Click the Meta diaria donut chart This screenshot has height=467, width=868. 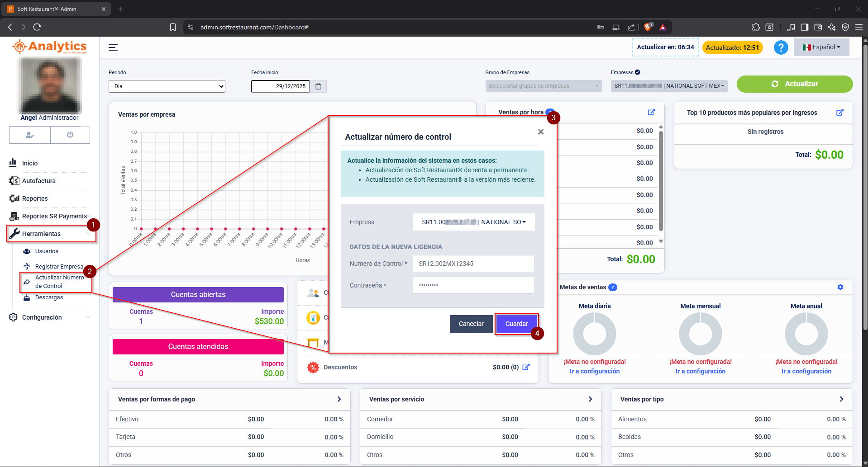595,334
